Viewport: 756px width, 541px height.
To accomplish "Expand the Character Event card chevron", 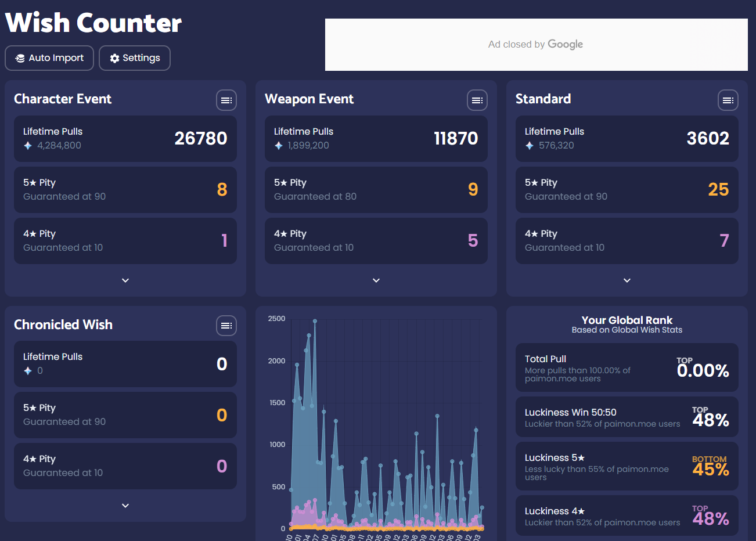I will (x=125, y=280).
